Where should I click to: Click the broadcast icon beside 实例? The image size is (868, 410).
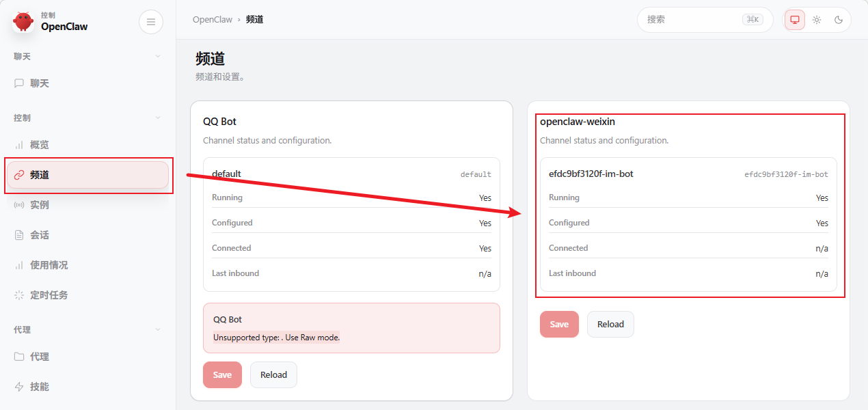(19, 205)
